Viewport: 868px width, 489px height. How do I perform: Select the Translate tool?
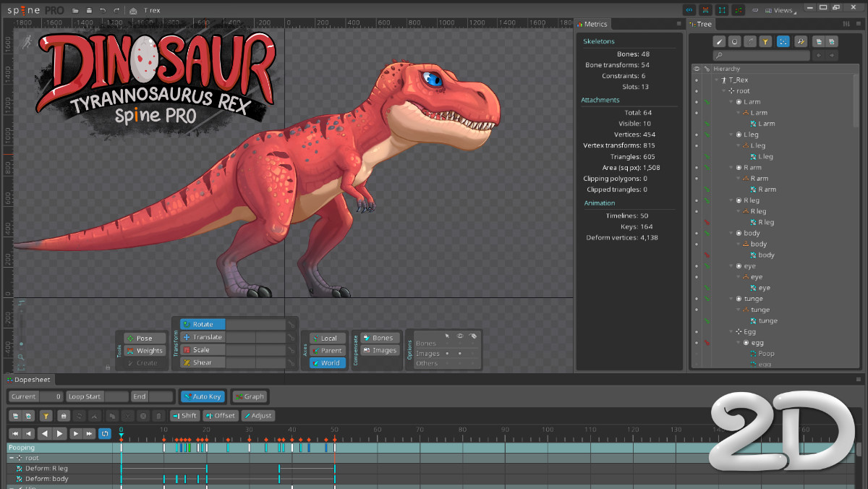tap(204, 336)
